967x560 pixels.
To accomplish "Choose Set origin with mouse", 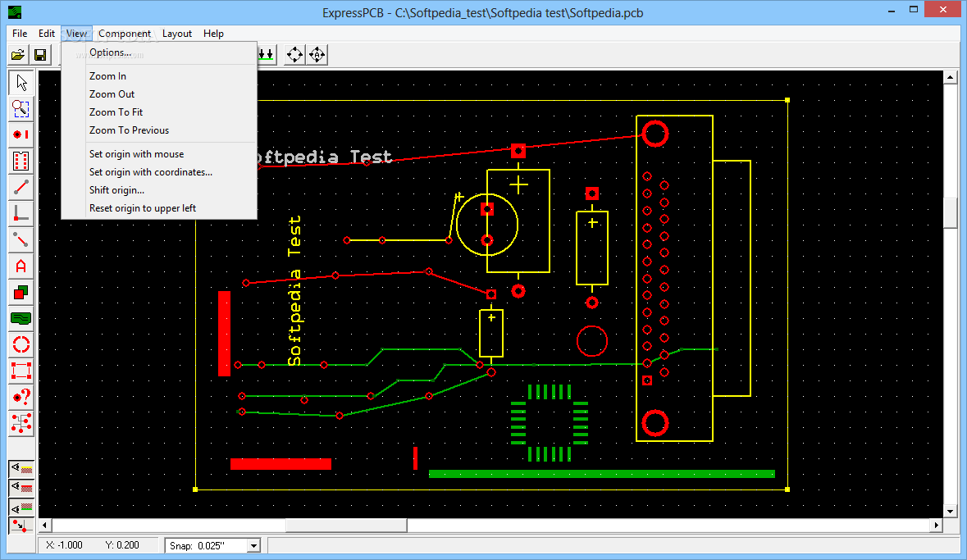I will tap(159, 154).
